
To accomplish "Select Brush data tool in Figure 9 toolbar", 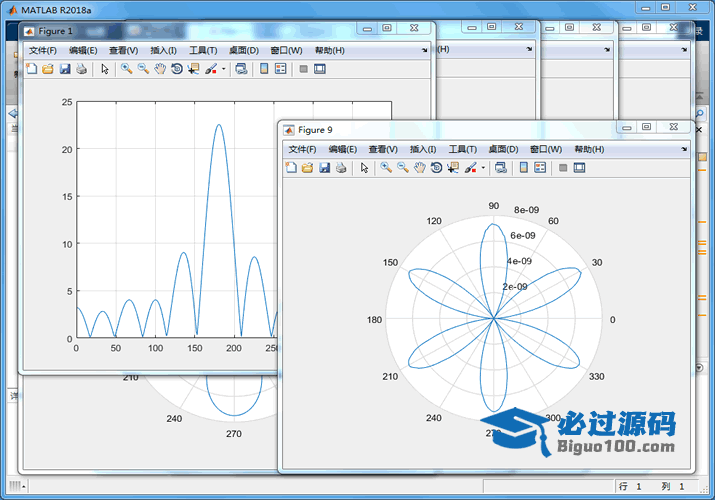I will [471, 168].
